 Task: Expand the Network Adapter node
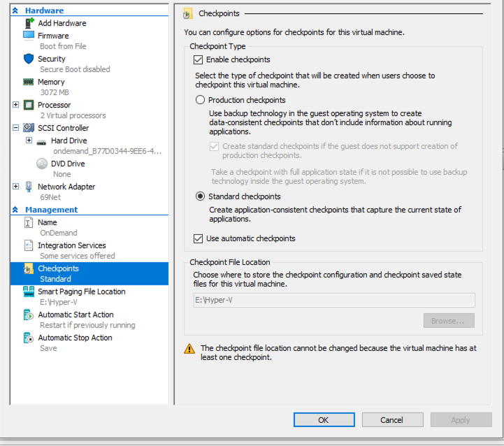point(16,187)
